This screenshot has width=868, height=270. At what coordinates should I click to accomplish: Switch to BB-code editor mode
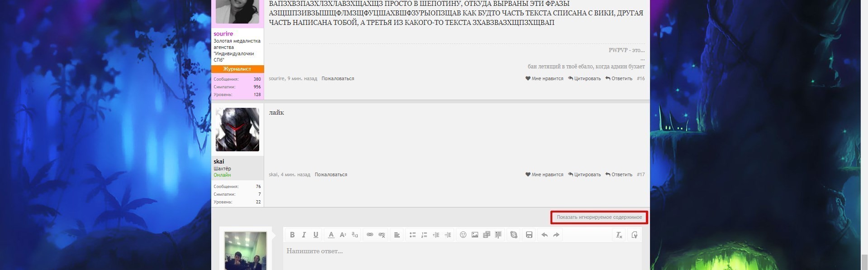pos(635,235)
